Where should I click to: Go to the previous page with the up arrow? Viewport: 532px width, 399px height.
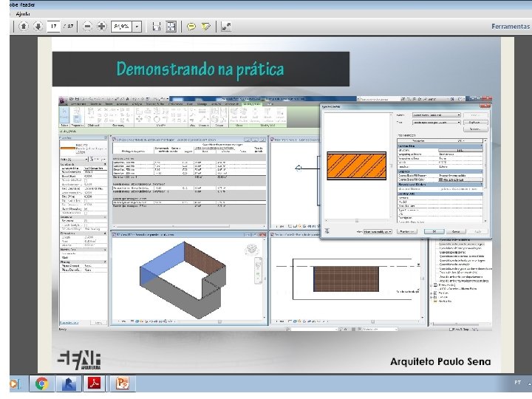(24, 26)
